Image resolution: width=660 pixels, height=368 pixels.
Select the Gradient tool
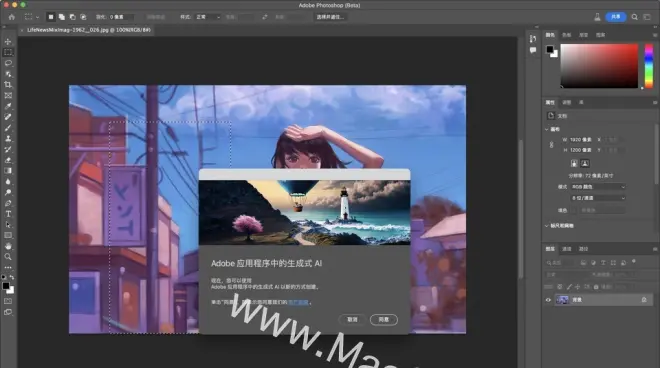click(x=8, y=171)
